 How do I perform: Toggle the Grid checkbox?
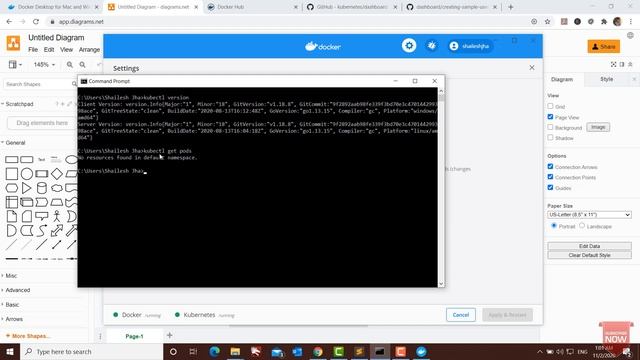[550, 106]
